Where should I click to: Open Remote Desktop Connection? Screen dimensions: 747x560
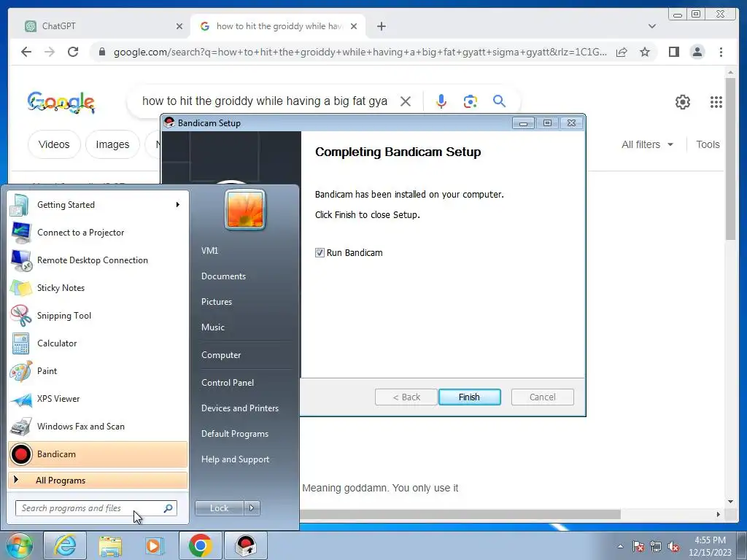click(98, 260)
